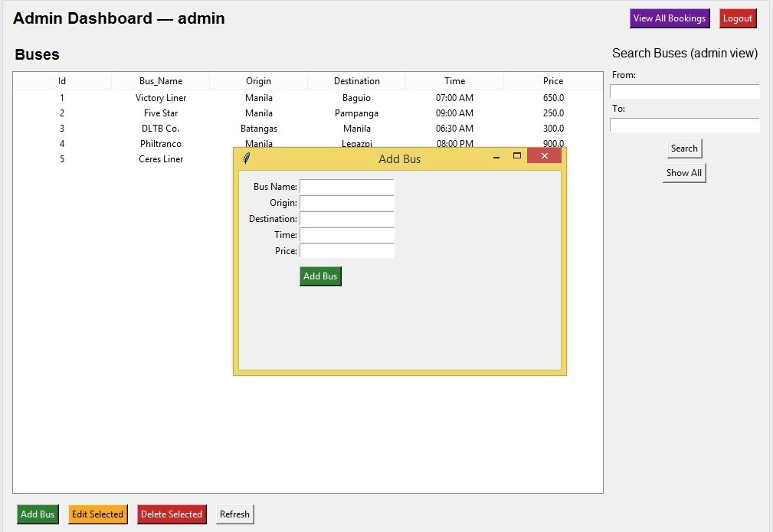Screen dimensions: 773x532
Task: Click the From search field
Action: pyautogui.click(x=684, y=92)
